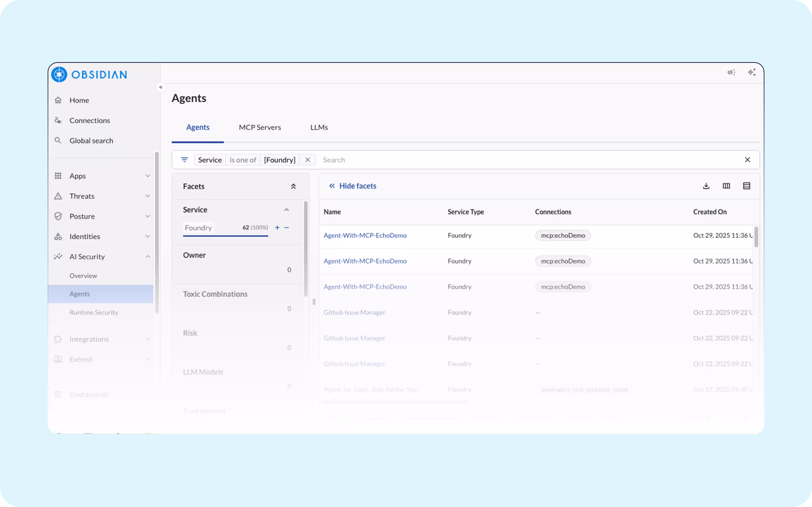Collapse the Service facet section
This screenshot has height=507, width=812.
286,209
